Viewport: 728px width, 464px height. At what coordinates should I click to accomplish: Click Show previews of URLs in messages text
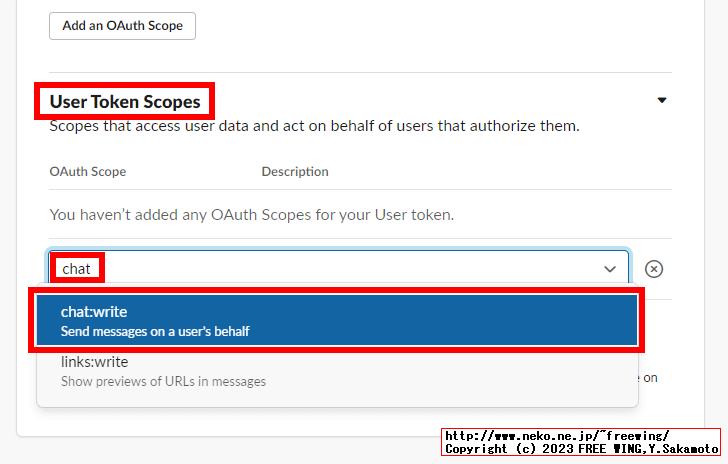click(163, 381)
